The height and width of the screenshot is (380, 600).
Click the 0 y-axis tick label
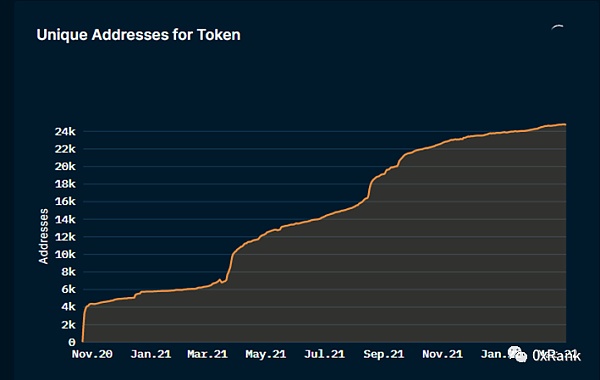(72, 342)
